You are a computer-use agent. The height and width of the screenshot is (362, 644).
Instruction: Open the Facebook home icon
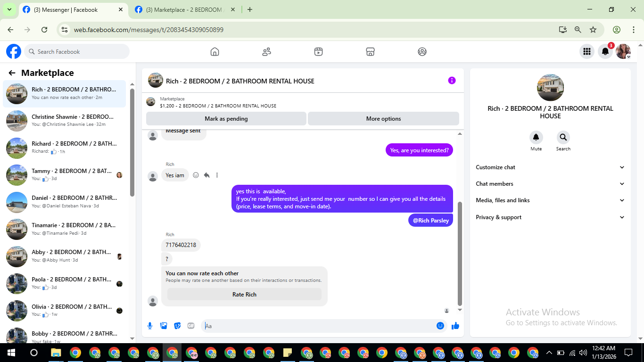point(215,52)
